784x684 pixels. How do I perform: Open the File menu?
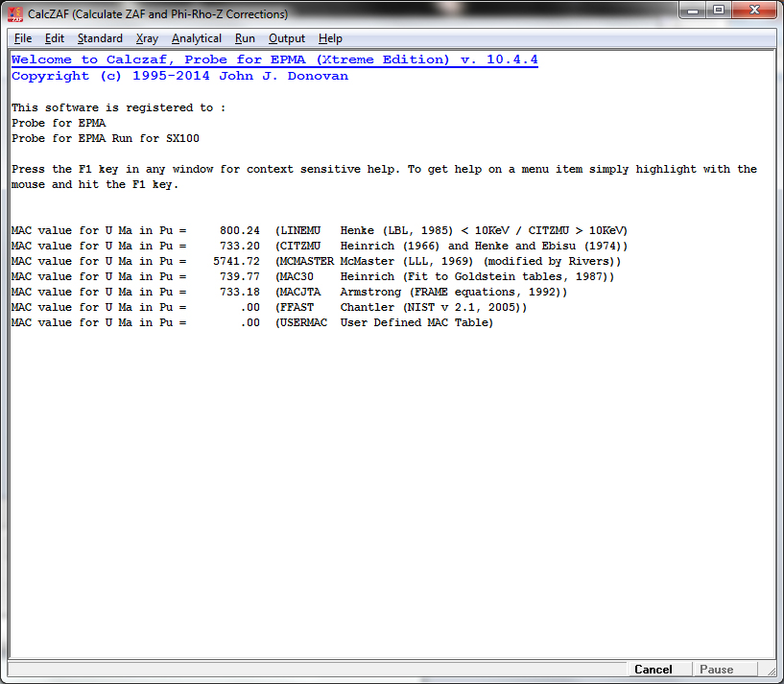click(x=23, y=38)
